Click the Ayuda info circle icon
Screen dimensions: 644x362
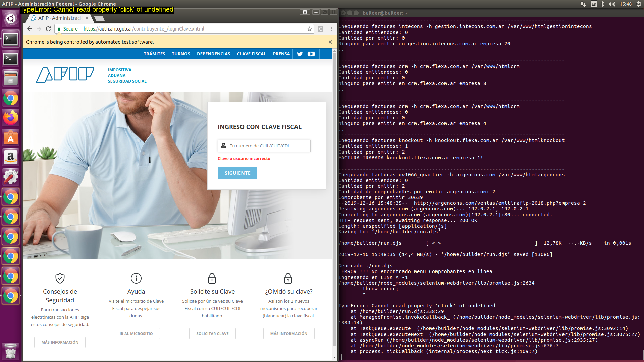(136, 278)
